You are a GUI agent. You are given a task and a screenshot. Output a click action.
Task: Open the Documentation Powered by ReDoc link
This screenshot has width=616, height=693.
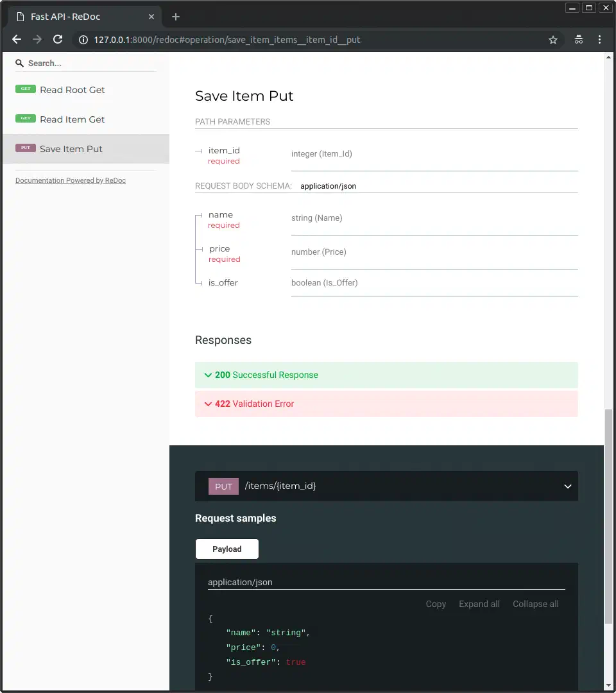pyautogui.click(x=70, y=180)
